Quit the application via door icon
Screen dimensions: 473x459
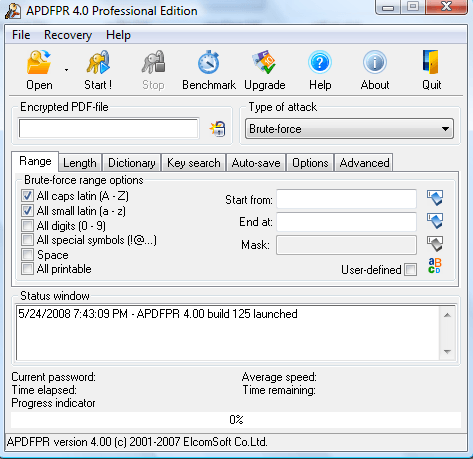tap(431, 62)
